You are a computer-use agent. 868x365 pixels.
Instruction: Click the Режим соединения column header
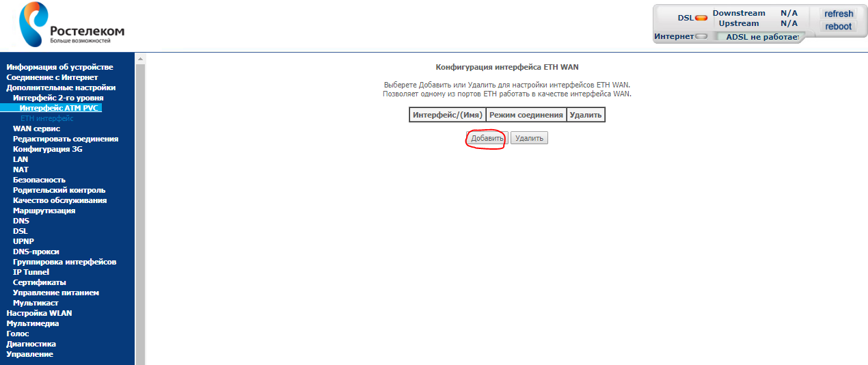(526, 115)
